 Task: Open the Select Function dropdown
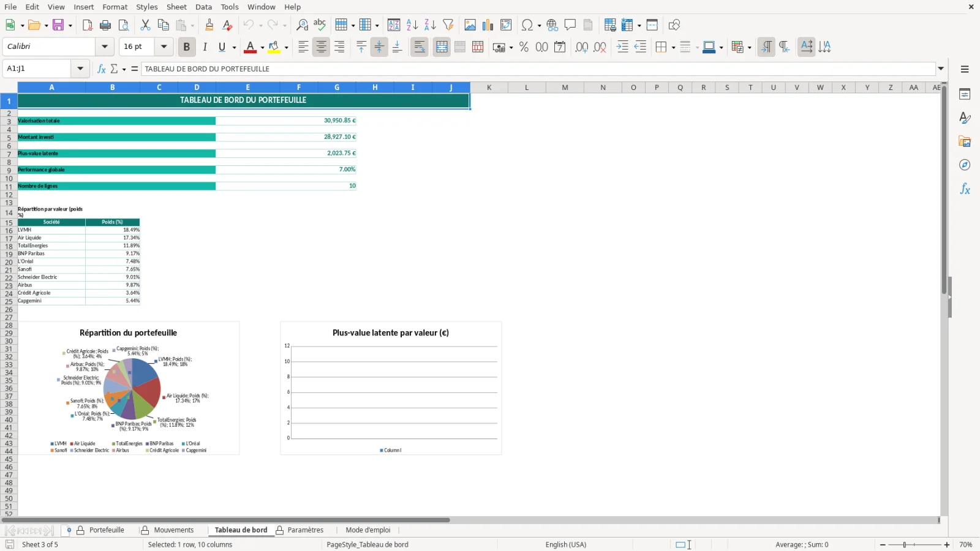(117, 69)
